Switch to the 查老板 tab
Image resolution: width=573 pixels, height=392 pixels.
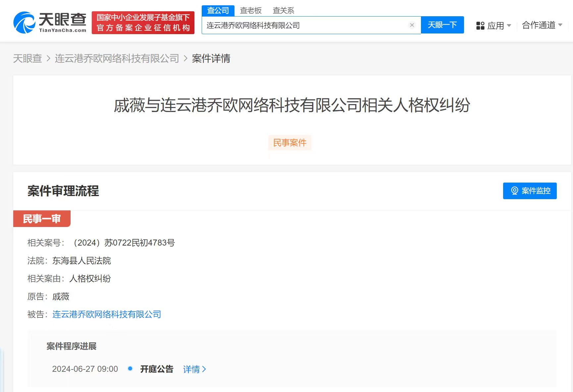(x=250, y=10)
